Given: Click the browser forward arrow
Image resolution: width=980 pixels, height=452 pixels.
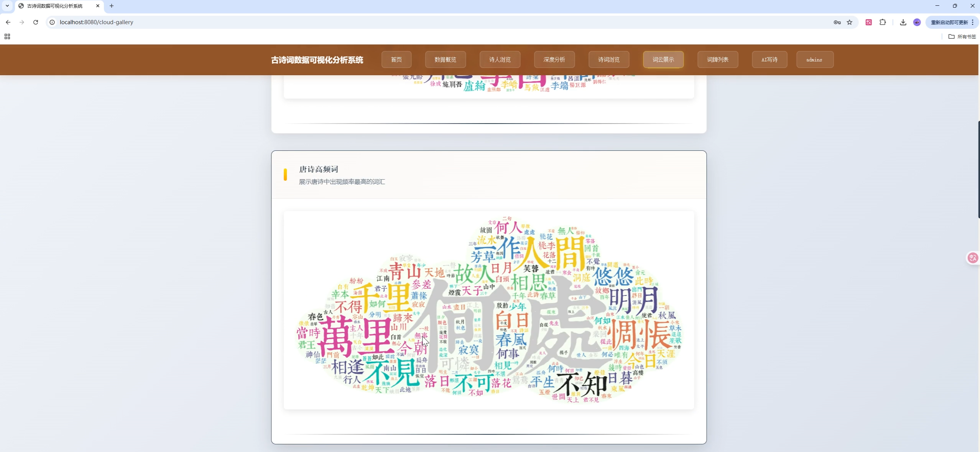Looking at the screenshot, I should [22, 22].
